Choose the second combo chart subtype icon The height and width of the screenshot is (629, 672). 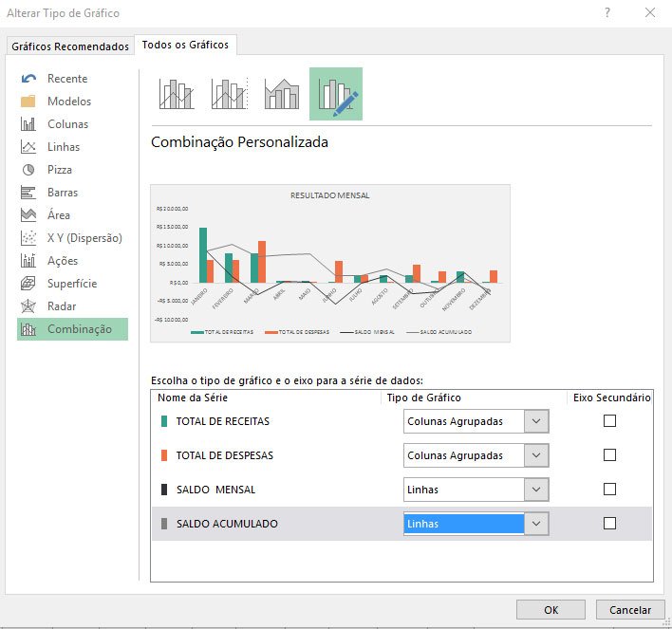pos(230,94)
